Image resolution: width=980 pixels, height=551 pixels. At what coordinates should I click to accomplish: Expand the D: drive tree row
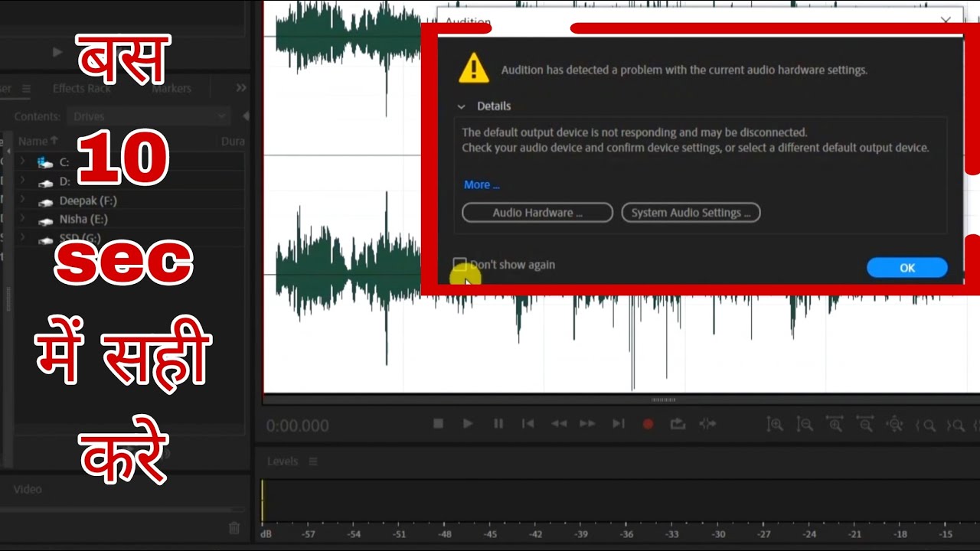tap(23, 181)
